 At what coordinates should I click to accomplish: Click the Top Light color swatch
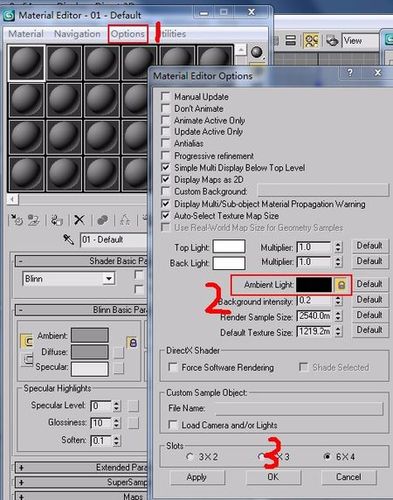(229, 247)
